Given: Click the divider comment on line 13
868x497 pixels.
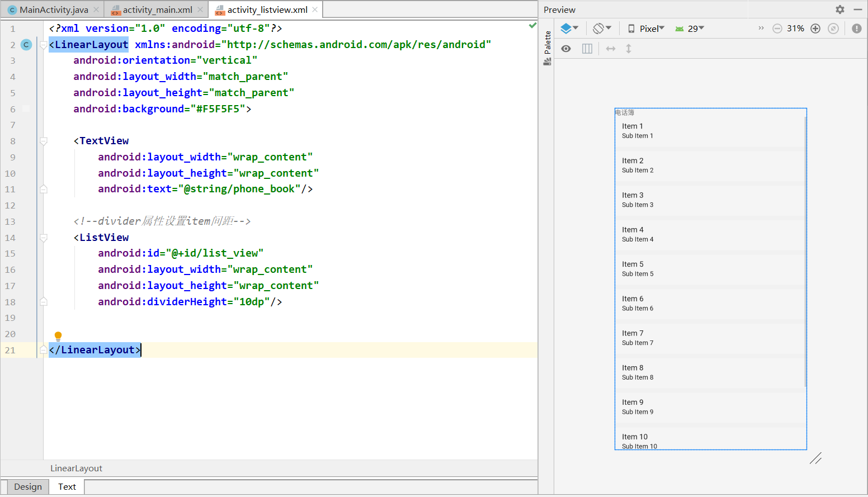Looking at the screenshot, I should tap(162, 221).
